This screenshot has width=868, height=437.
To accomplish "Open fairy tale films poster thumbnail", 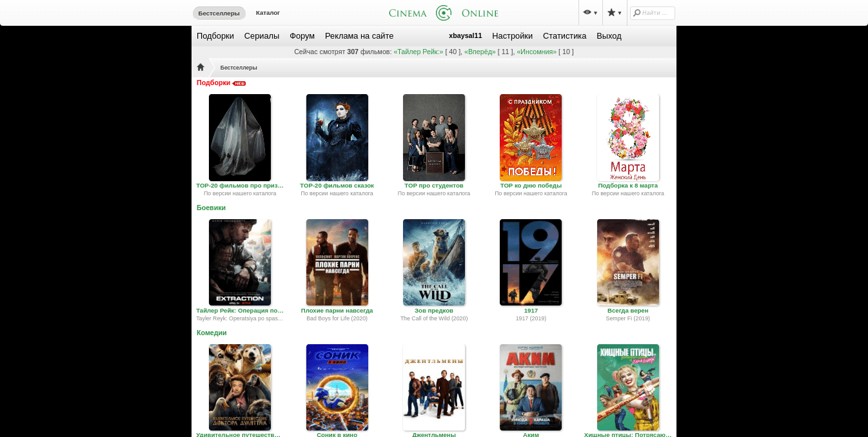I will pos(337,137).
